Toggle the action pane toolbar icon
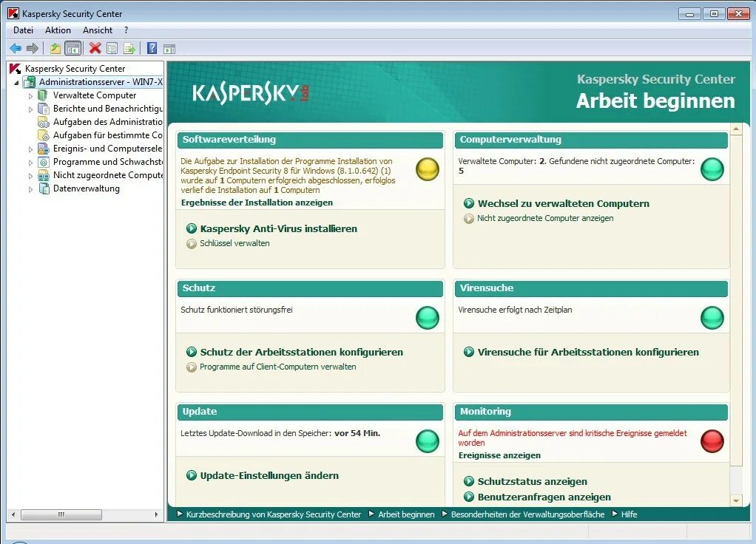 point(169,49)
